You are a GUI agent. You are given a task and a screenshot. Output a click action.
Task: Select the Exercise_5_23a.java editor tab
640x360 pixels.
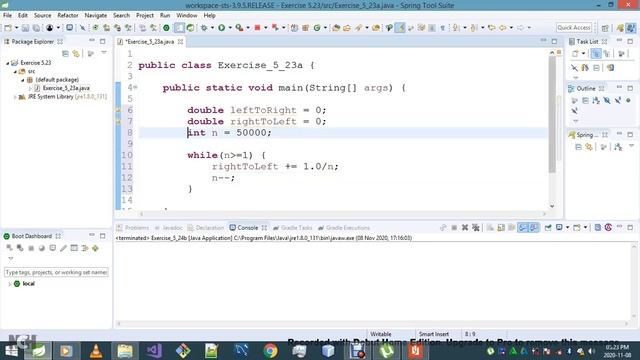pos(149,42)
